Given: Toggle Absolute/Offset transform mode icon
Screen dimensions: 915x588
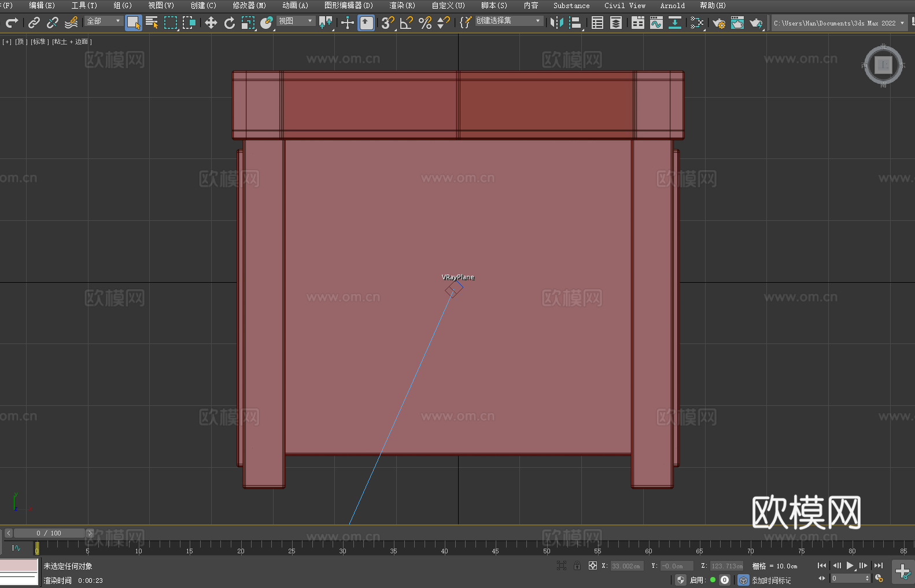Looking at the screenshot, I should click(593, 565).
